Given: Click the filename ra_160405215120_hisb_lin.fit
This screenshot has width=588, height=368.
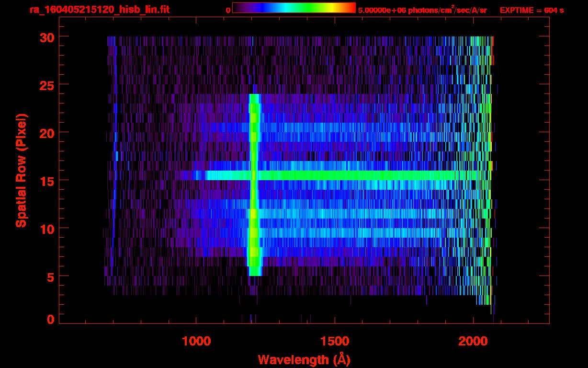Looking at the screenshot, I should point(99,10).
